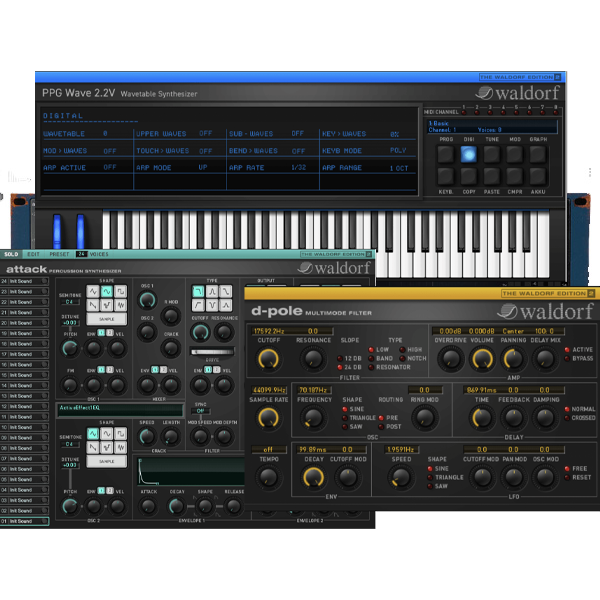
Task: Set filter slope to 24 DB in d-pole
Action: [x=339, y=367]
